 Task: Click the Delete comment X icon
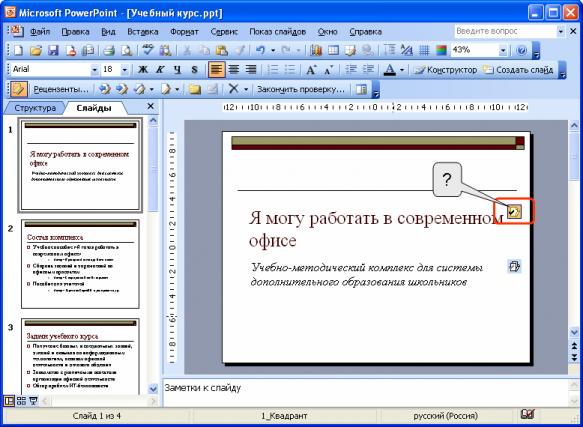click(x=233, y=90)
